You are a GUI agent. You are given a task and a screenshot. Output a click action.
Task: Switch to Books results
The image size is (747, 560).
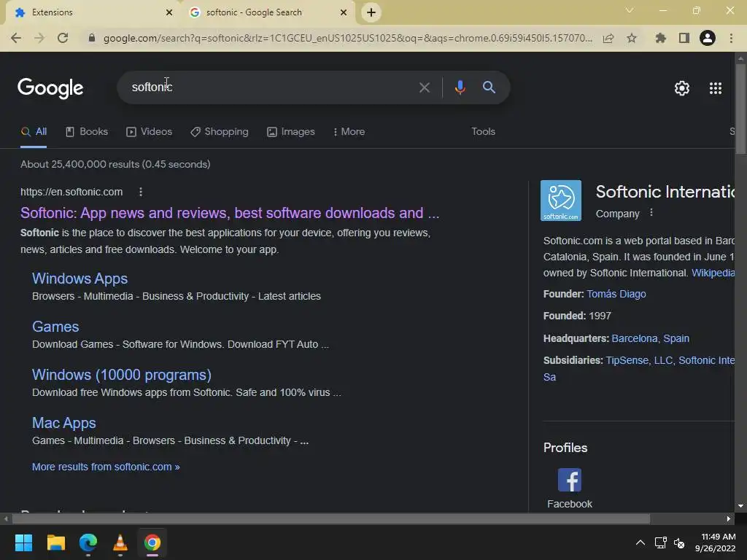point(87,132)
